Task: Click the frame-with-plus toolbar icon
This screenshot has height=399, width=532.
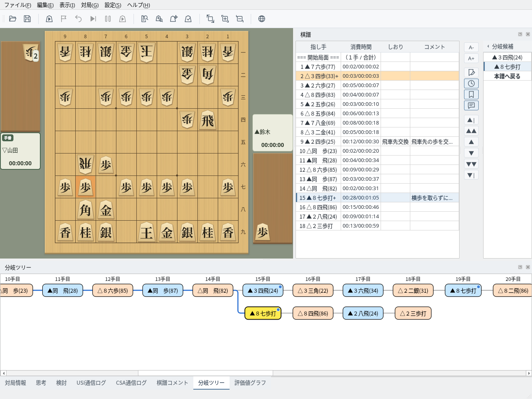Action: point(225,19)
